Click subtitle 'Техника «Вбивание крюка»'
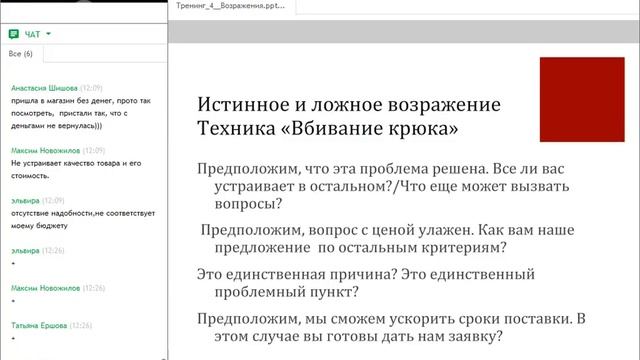The image size is (640, 360). 328,128
